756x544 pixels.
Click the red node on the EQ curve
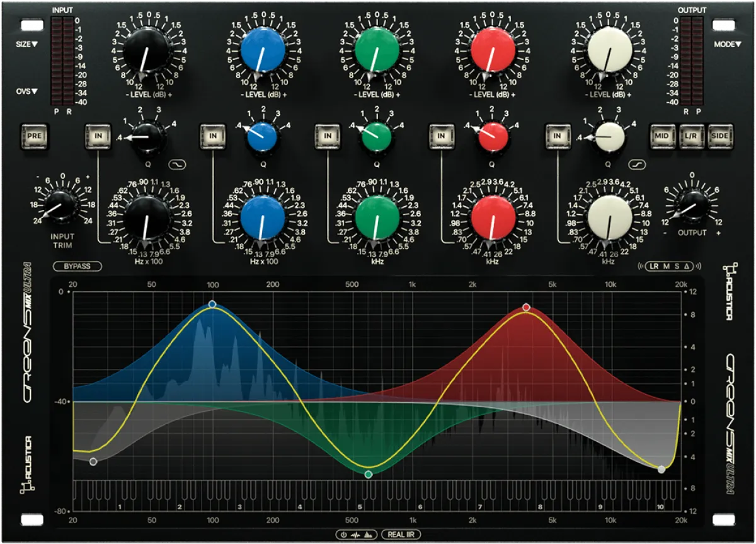pos(527,306)
